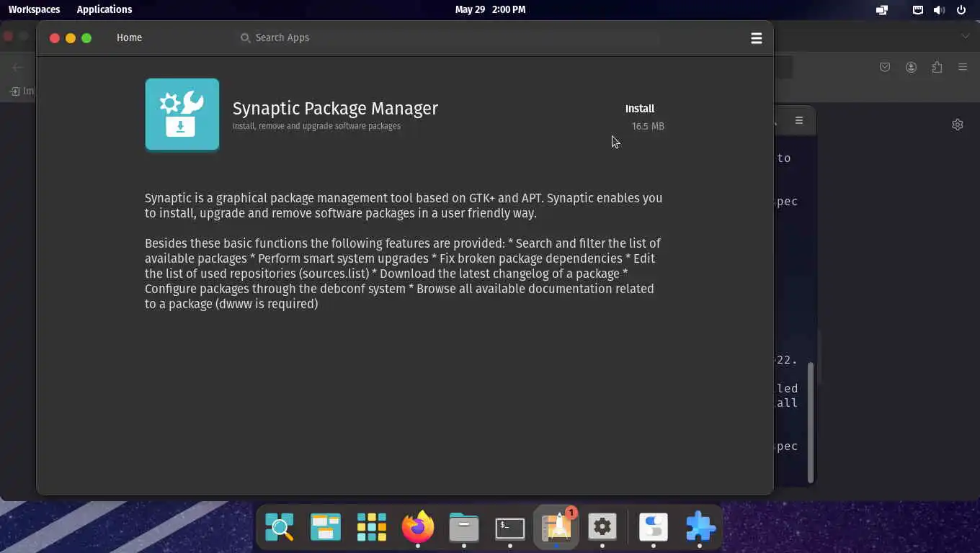
Task: Click the Synaptic Package Manager title
Action: click(x=335, y=108)
